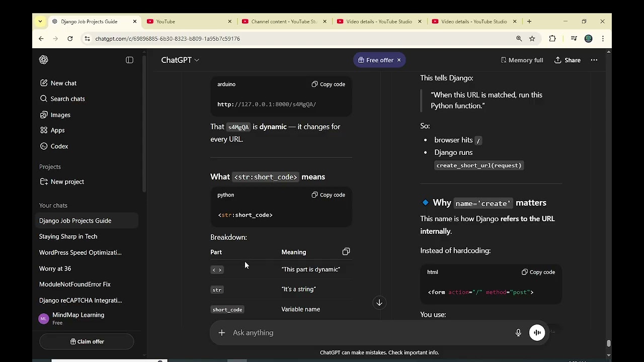Go back in the browser

41,39
